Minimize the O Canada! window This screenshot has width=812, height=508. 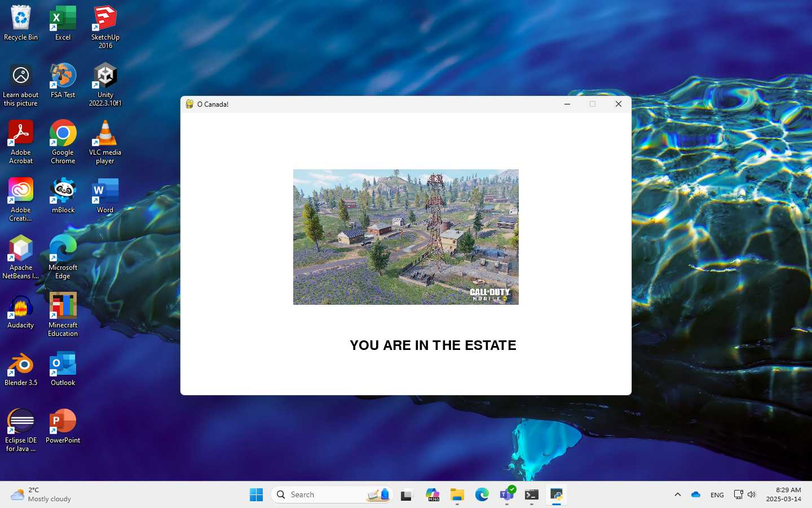click(567, 104)
